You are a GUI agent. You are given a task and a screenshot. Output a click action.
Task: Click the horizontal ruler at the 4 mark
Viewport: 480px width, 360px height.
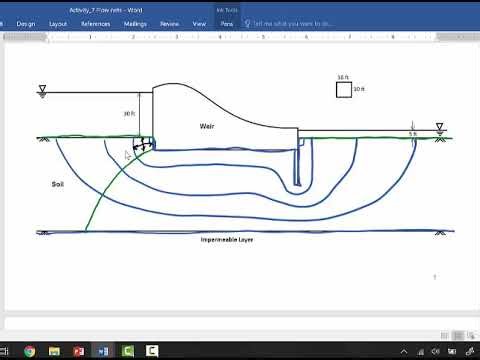(x=220, y=37)
